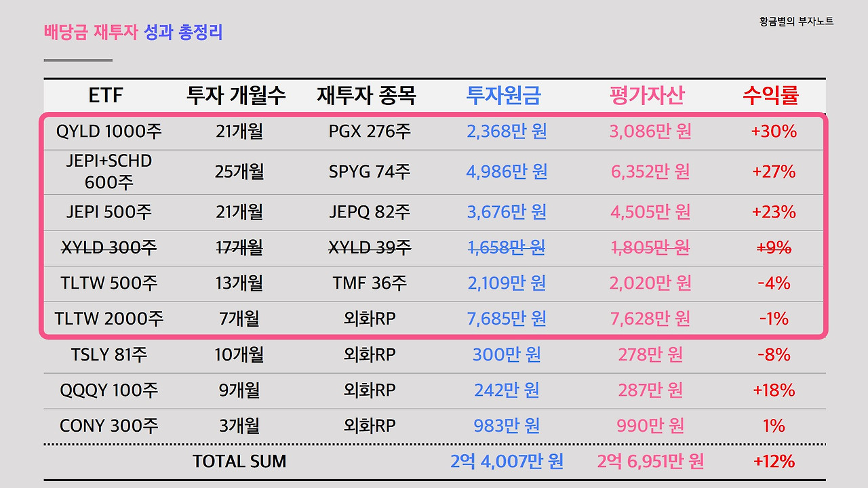Click the 'TOTAL SUM' label
Screen dimensions: 868x488
pos(239,462)
